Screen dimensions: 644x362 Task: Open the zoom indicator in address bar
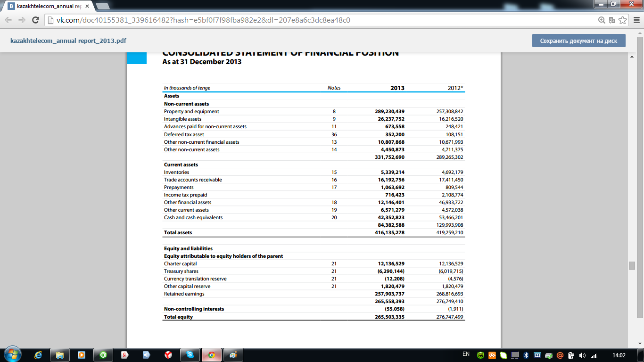[x=602, y=20]
